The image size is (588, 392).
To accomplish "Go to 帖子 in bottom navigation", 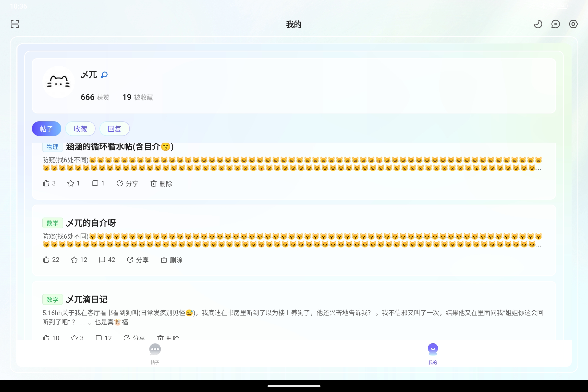I will (155, 354).
